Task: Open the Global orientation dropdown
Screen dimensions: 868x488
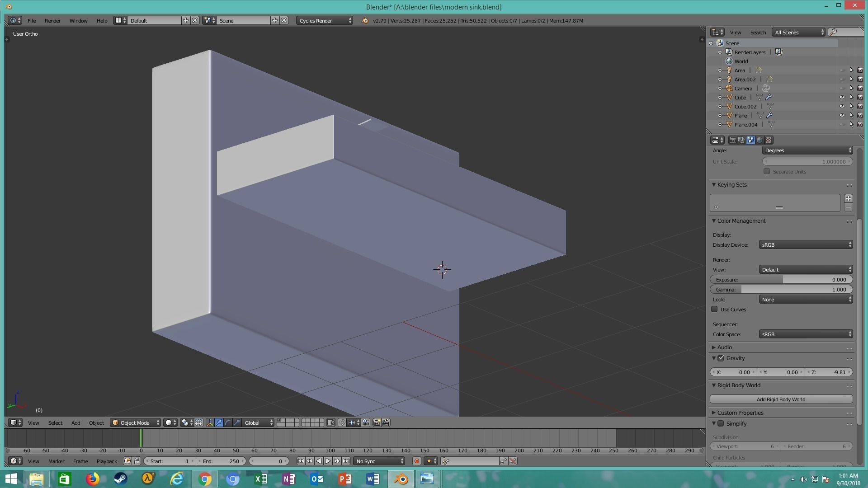Action: (258, 422)
